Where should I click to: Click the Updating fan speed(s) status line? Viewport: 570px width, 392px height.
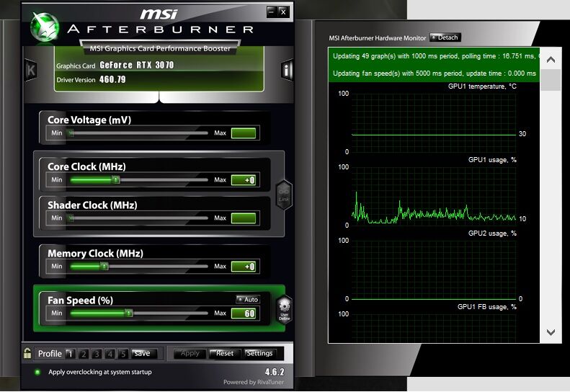click(x=435, y=73)
